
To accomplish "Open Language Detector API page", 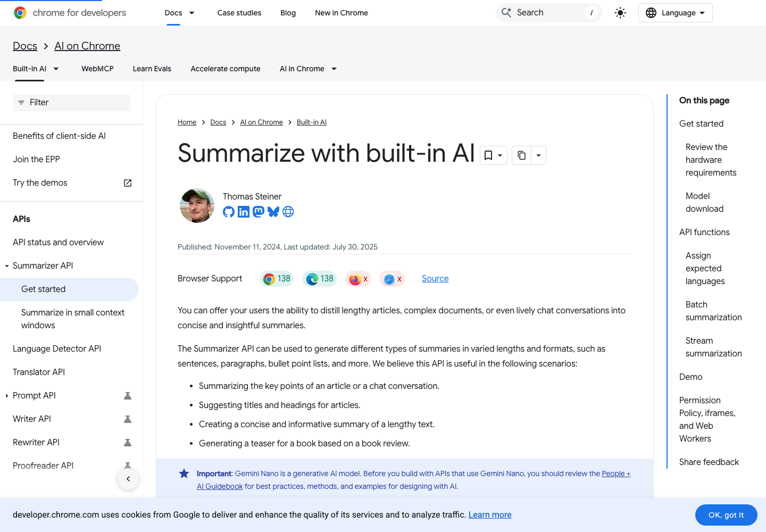I will coord(57,348).
